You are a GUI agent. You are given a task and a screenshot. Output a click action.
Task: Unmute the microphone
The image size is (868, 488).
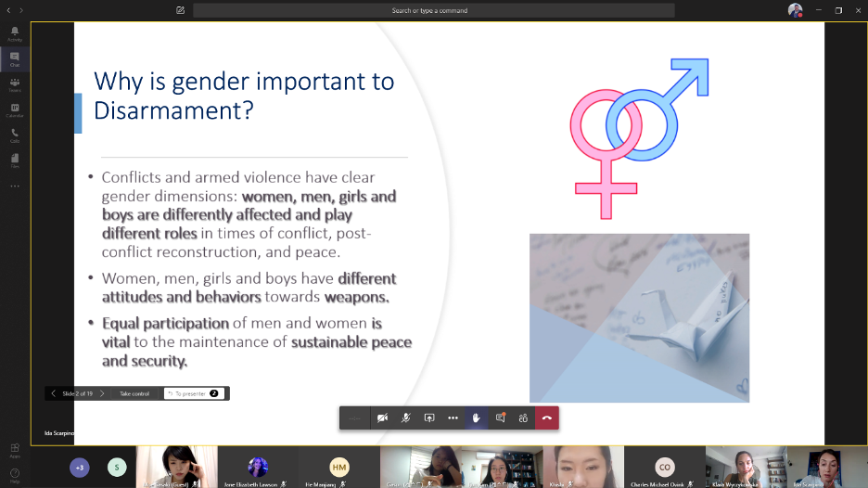click(x=405, y=417)
